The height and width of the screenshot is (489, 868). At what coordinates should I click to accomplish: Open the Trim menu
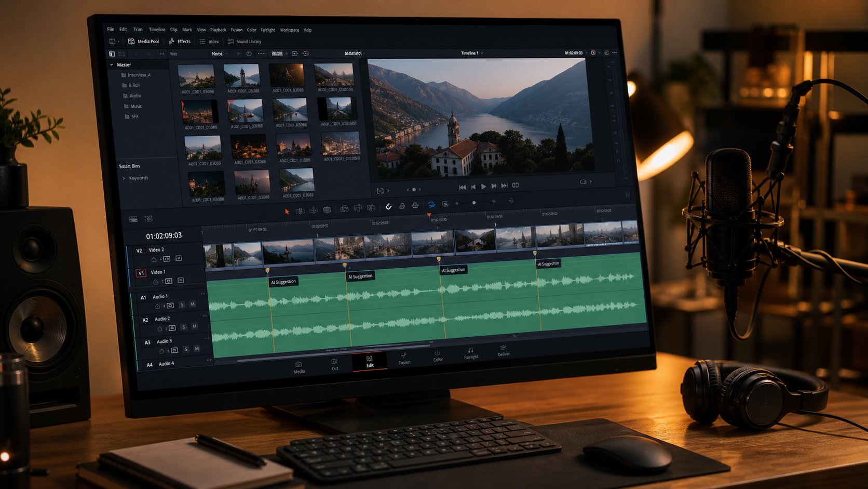(138, 30)
